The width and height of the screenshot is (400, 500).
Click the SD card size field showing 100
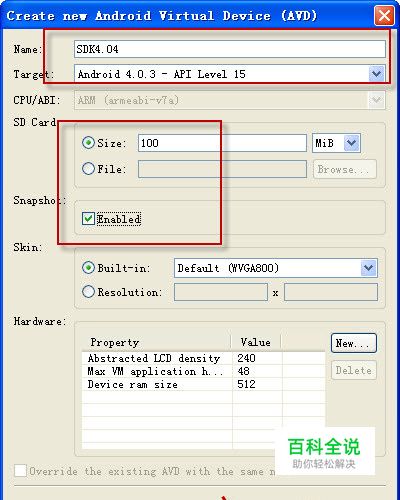(222, 143)
